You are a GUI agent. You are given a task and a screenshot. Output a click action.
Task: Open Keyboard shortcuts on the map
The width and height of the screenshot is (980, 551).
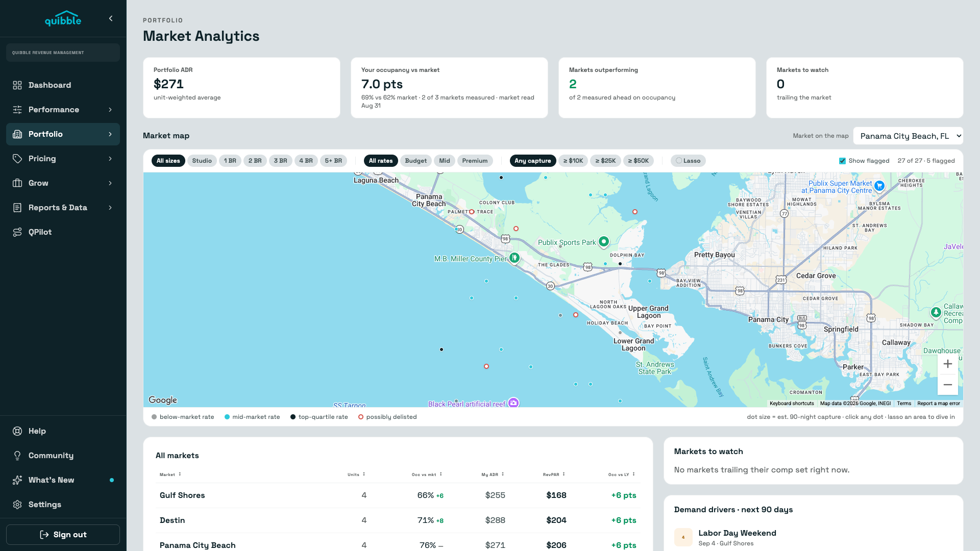click(792, 404)
